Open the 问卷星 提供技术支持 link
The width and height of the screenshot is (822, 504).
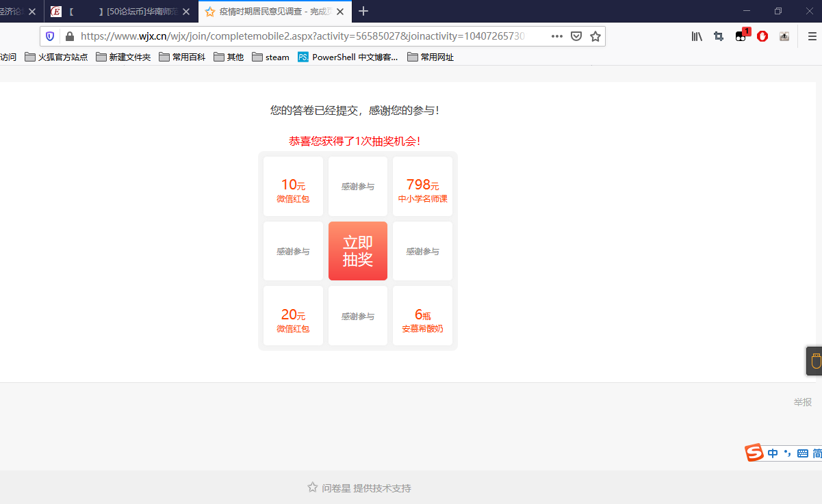[x=359, y=488]
